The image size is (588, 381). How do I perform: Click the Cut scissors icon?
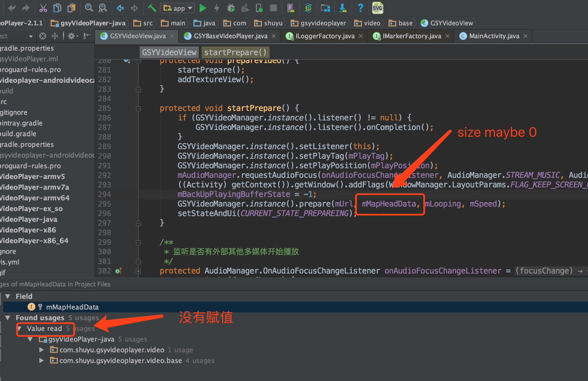[x=43, y=8]
